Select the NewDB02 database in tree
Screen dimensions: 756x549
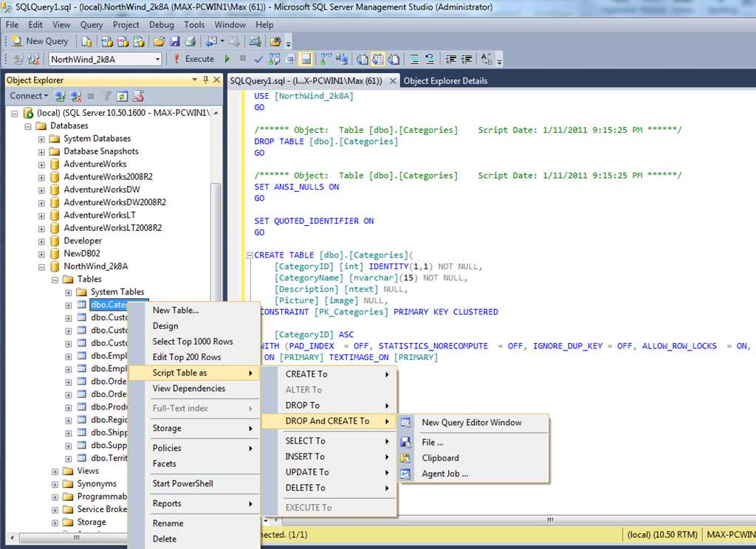[x=82, y=254]
